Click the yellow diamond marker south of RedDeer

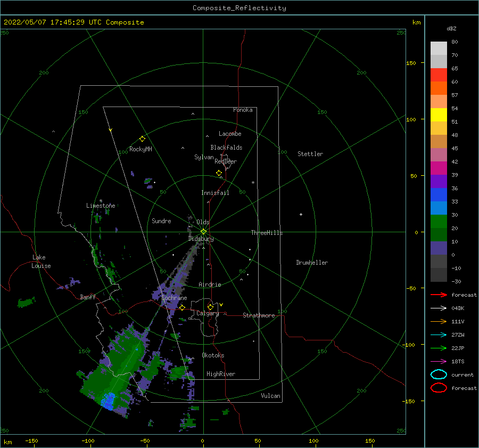pyautogui.click(x=219, y=173)
